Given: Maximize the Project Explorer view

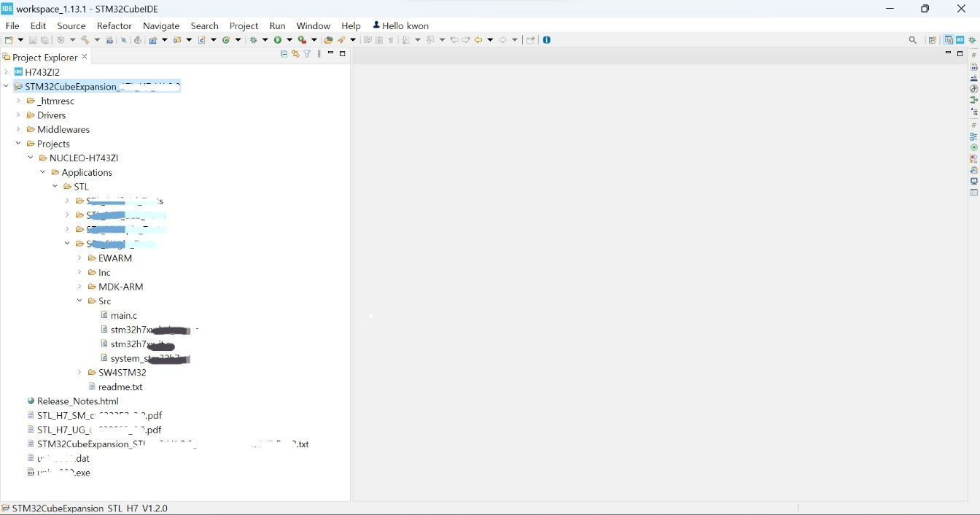Looking at the screenshot, I should 342,54.
